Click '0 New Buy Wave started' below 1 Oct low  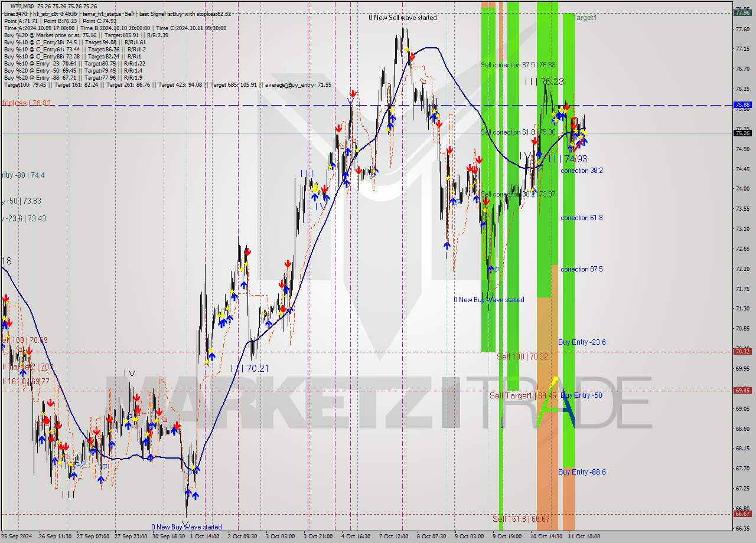187,527
